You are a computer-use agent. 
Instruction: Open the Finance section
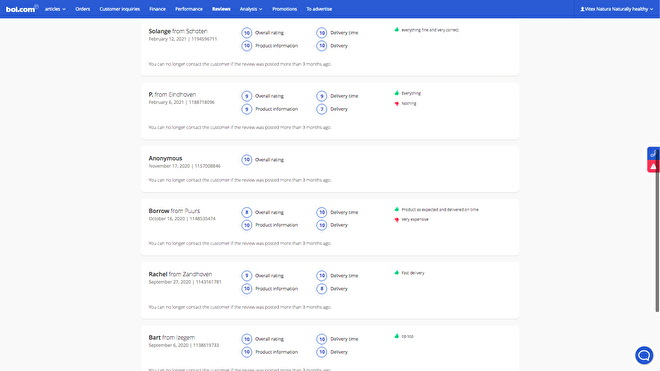click(157, 9)
